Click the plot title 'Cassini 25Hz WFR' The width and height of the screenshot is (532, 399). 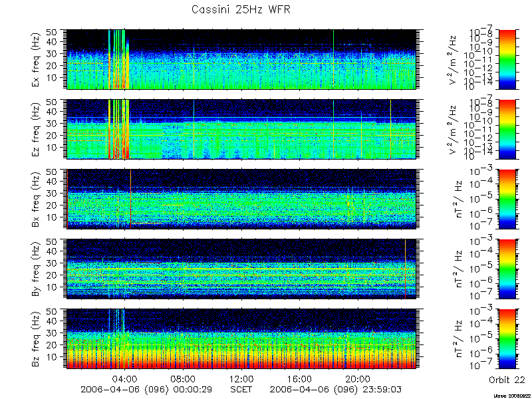241,9
